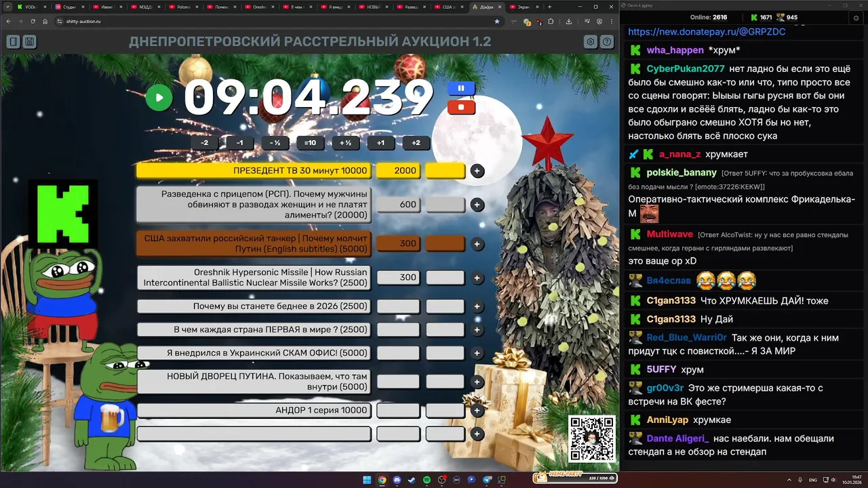Go to the browser home page icon
This screenshot has width=868, height=488.
(45, 21)
